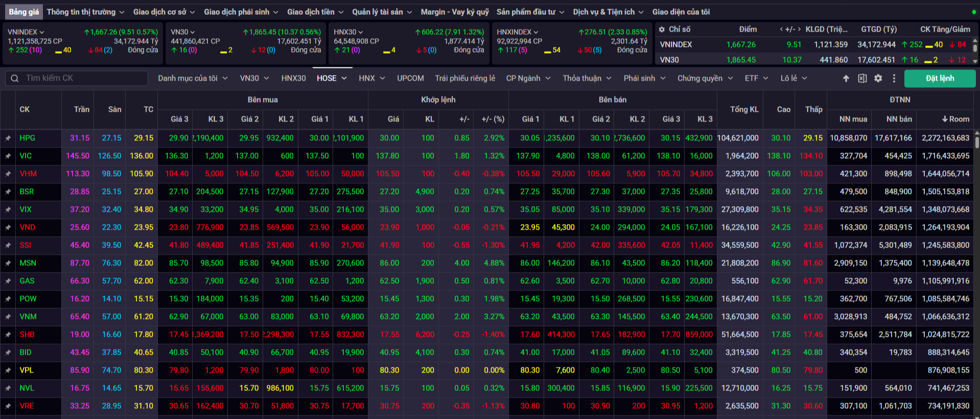This screenshot has height=419, width=980.
Task: Toggle the pin for the SSI row
Action: [x=8, y=245]
